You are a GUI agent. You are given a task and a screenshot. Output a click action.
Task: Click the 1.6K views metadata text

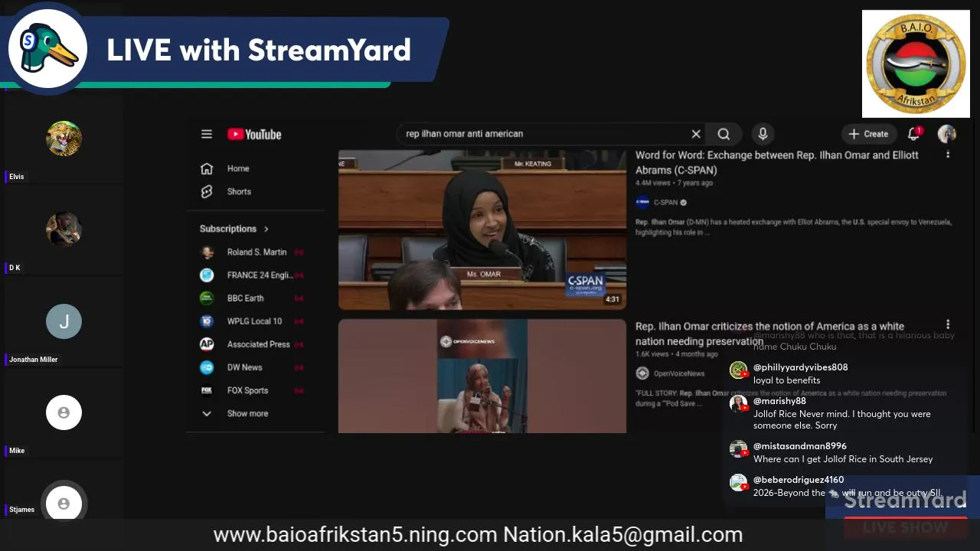click(652, 354)
